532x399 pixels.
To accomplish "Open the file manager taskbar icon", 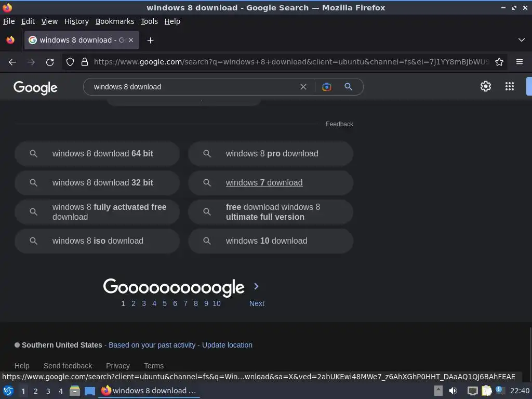I will [x=75, y=391].
